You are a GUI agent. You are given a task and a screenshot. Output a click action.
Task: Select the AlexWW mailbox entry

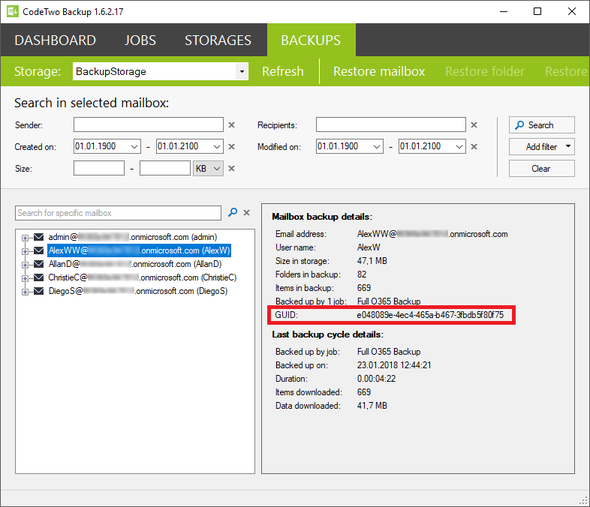[139, 251]
